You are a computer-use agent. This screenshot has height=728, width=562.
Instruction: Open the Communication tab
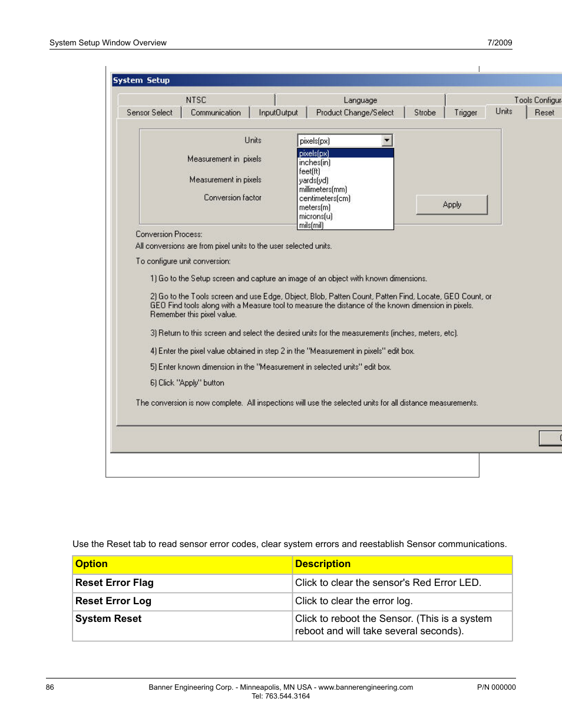click(x=216, y=112)
